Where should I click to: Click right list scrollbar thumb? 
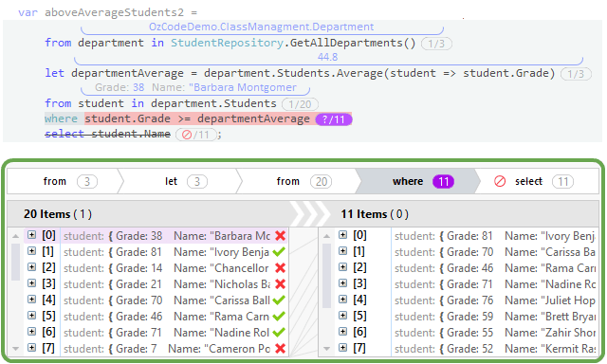click(326, 275)
